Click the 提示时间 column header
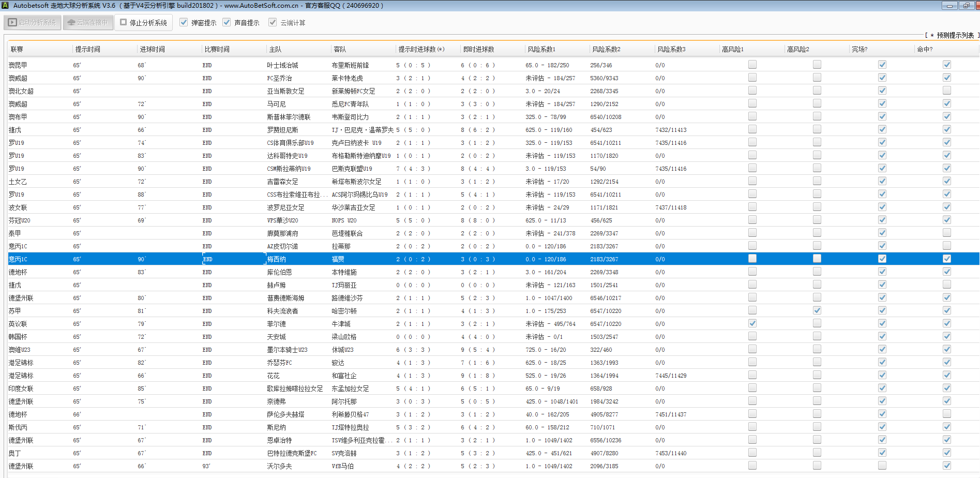980x478 pixels. pos(88,49)
